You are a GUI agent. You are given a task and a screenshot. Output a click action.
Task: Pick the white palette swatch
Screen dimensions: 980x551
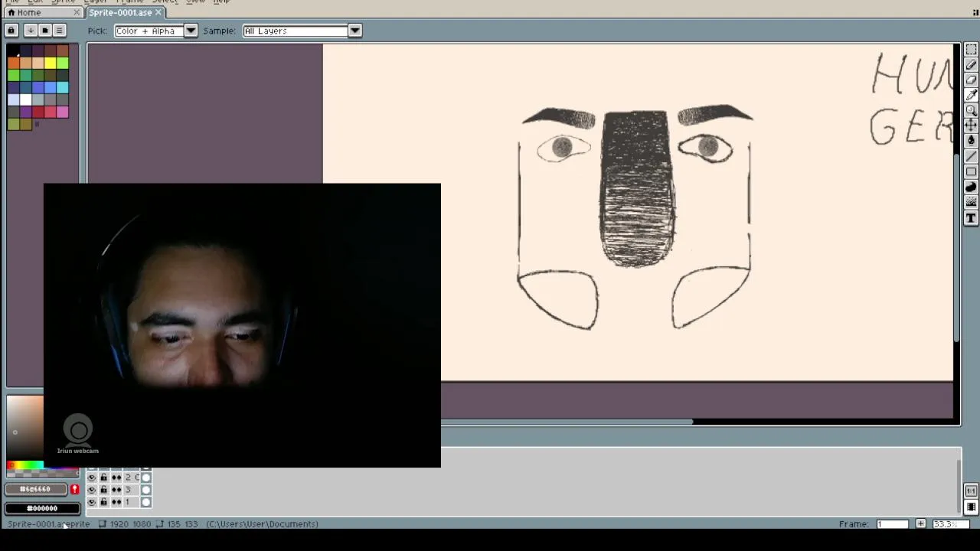pos(26,99)
